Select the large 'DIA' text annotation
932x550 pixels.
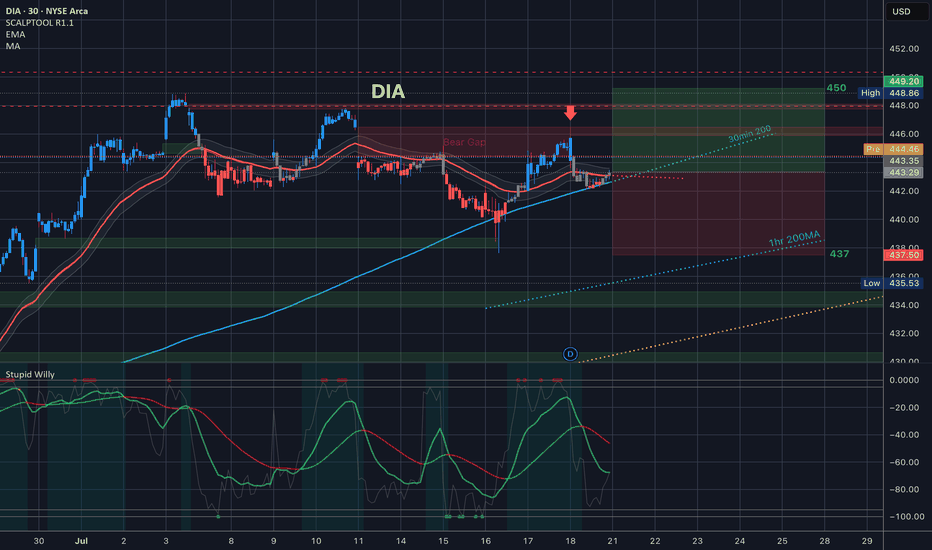tap(388, 91)
